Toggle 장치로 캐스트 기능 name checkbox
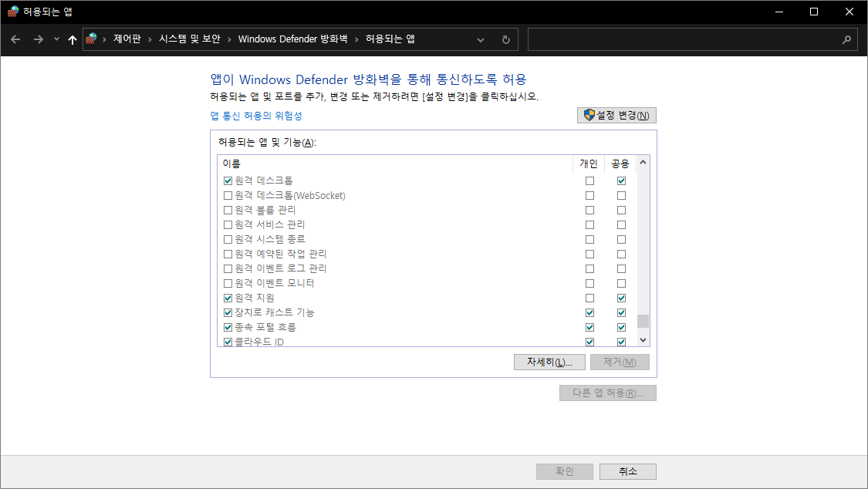 click(x=228, y=312)
